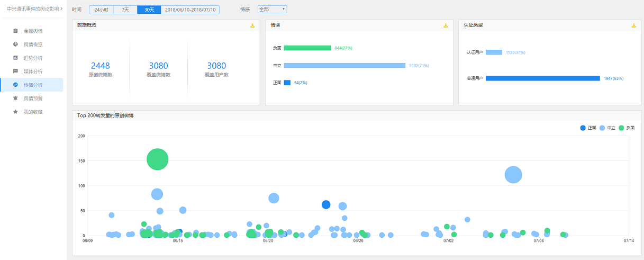Click the clipboard icon beside 全部舆情
This screenshot has height=260, width=644.
[15, 31]
